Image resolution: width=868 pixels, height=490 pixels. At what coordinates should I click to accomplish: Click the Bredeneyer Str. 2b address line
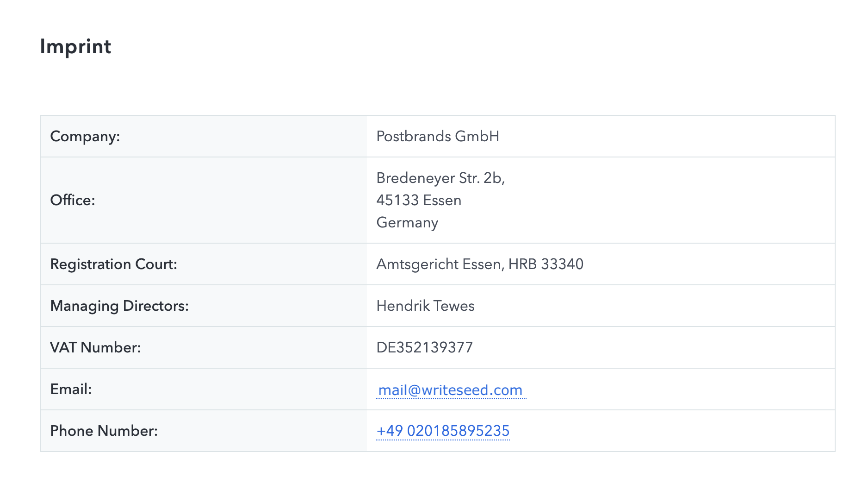440,178
